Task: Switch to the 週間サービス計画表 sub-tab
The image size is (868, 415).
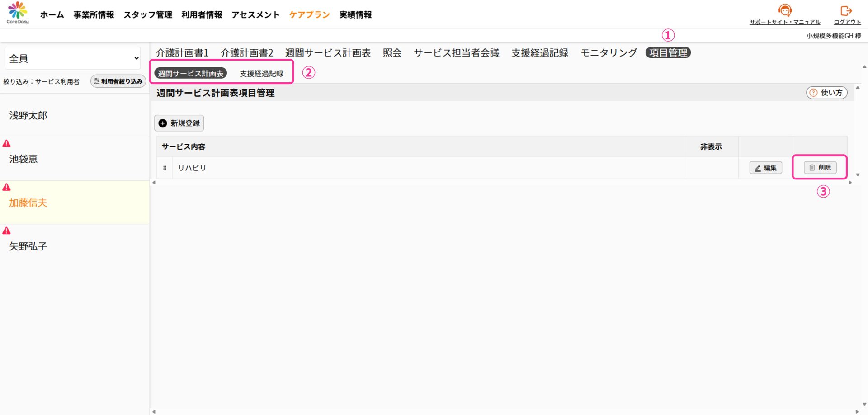Action: pos(190,73)
